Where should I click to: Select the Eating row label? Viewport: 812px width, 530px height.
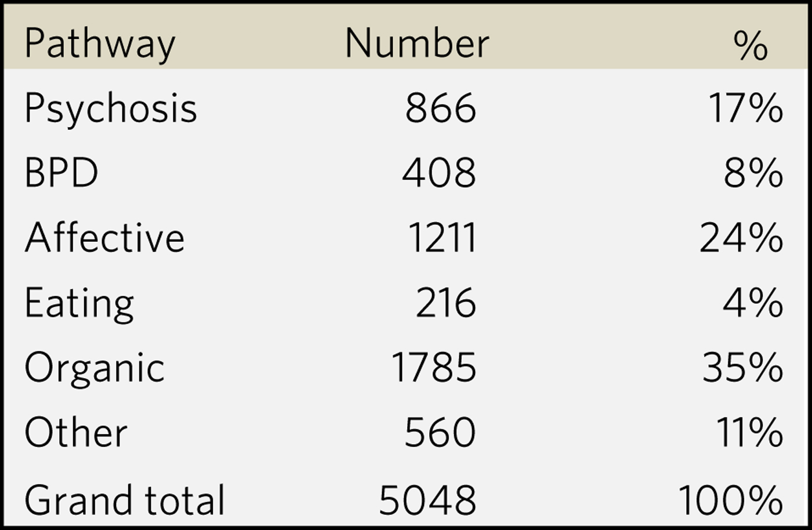[79, 304]
